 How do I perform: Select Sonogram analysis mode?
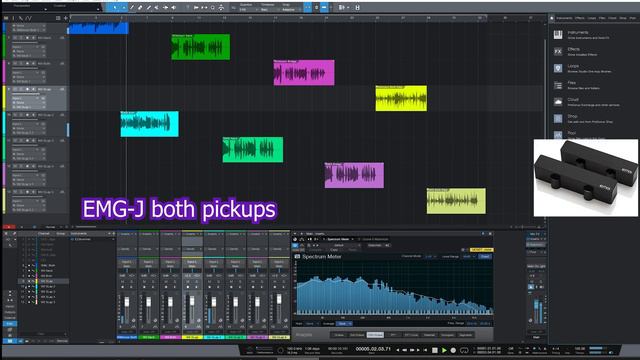447,335
